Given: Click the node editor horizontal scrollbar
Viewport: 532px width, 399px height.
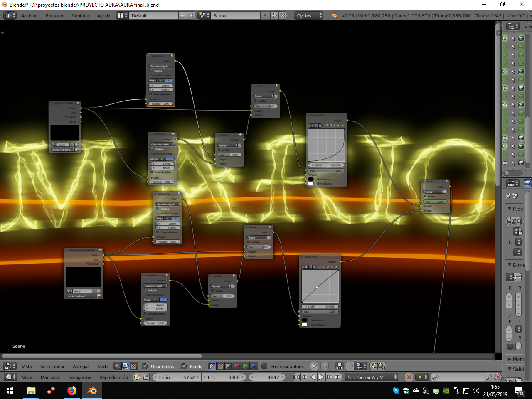Looking at the screenshot, I should [102, 356].
